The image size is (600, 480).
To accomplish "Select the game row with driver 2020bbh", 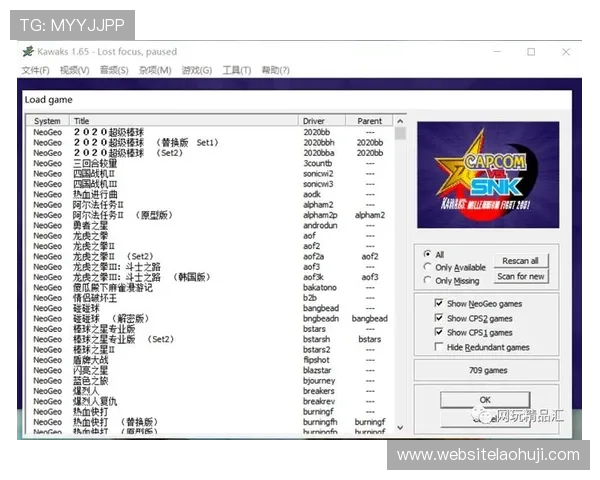I will tap(210, 142).
